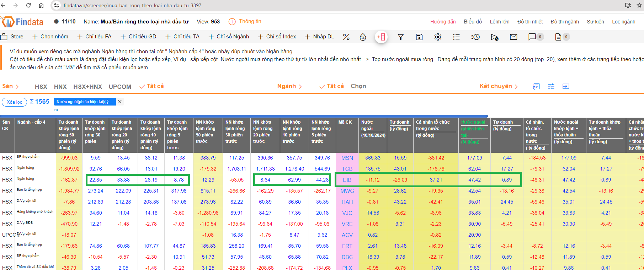
Task: Open the settings gear icon
Action: point(438,37)
